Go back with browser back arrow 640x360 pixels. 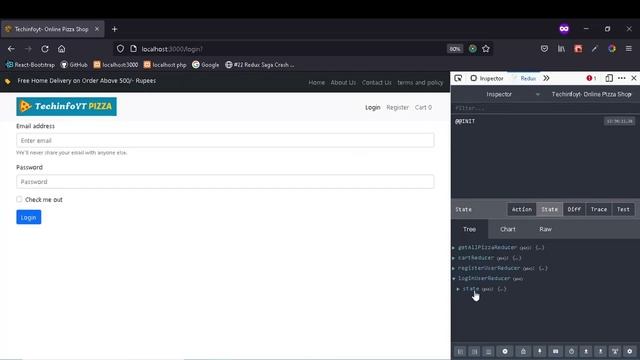tap(11, 49)
